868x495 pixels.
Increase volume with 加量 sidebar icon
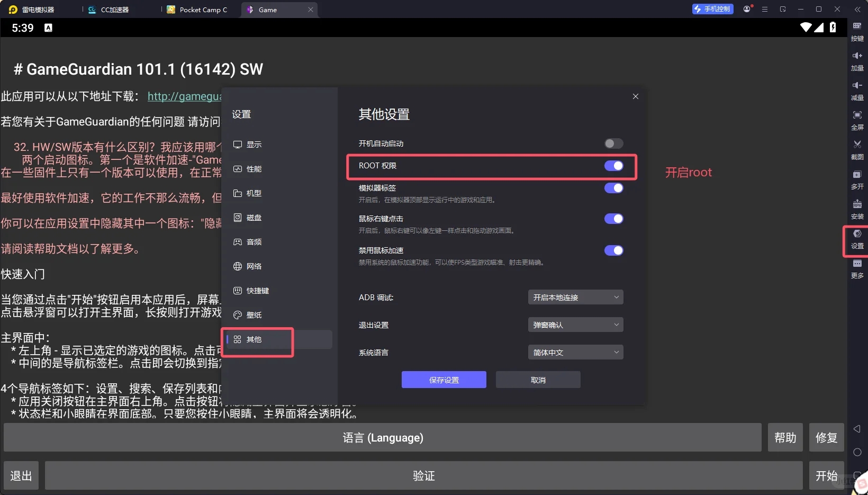pos(857,61)
